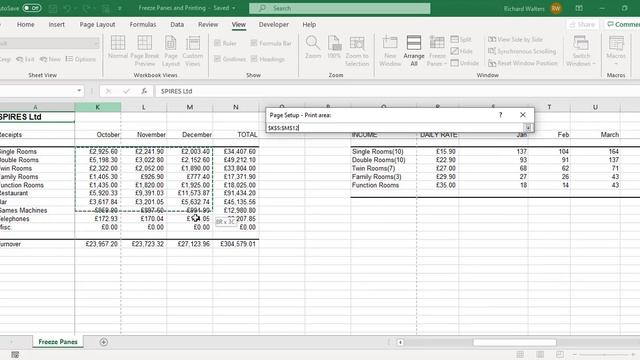Expand the Print area dialog collapse button
Screen dimensions: 640x360
coord(528,128)
